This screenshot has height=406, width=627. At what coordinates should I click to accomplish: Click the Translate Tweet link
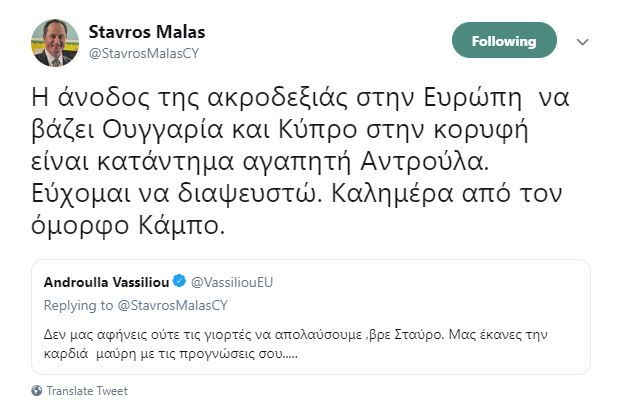click(87, 391)
